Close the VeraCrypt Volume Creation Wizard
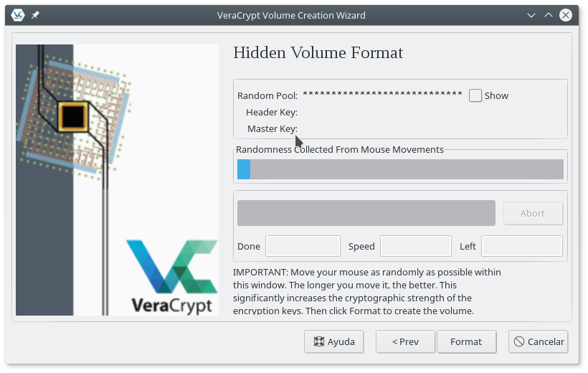This screenshot has width=588, height=373. click(x=566, y=15)
